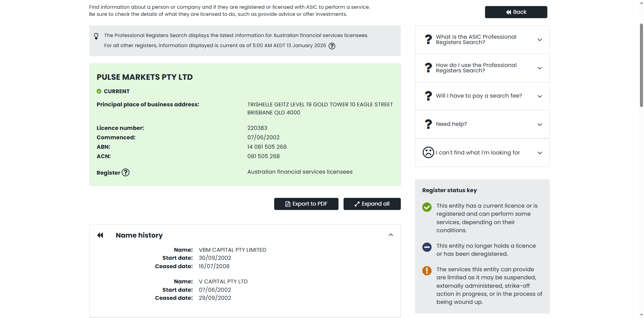Click the scrollbar down arrow
The height and width of the screenshot is (318, 644).
pos(641,315)
